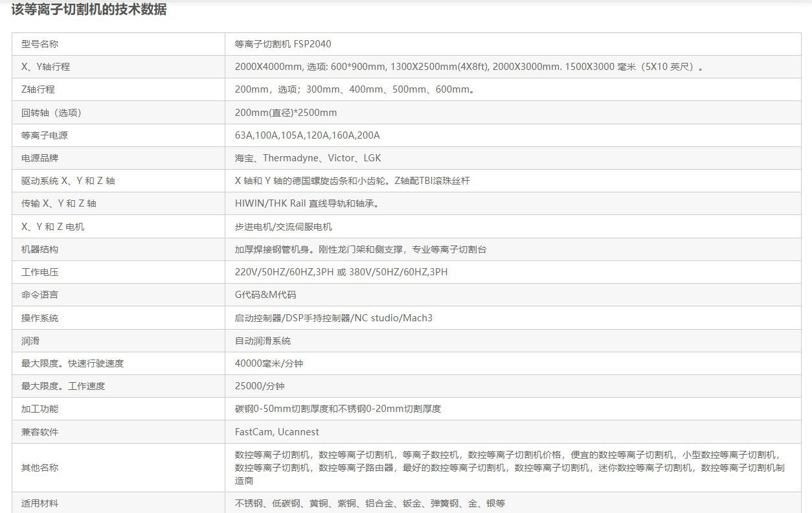Image resolution: width=812 pixels, height=513 pixels.
Task: Click the 步进电机/交流伺服电机 motor value
Action: click(283, 227)
